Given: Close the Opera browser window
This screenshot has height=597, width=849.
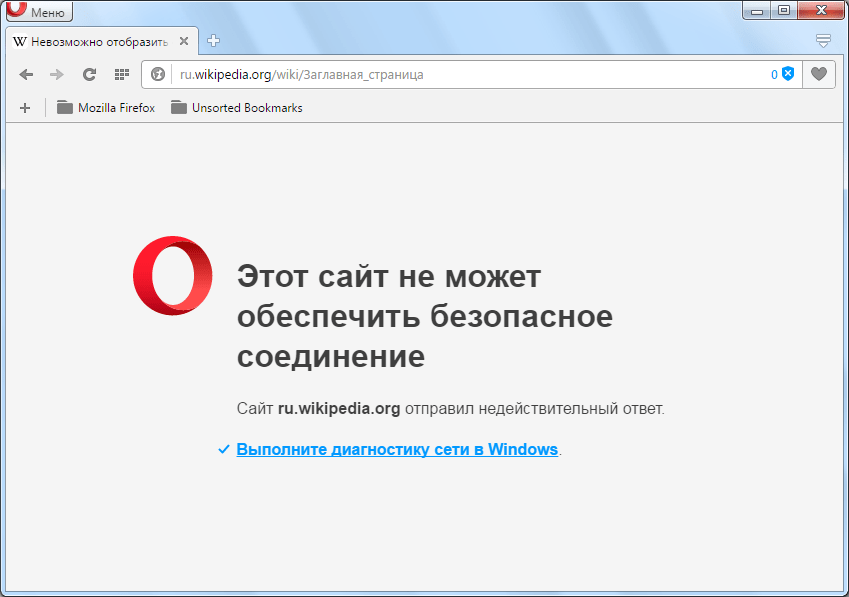Looking at the screenshot, I should tap(822, 10).
